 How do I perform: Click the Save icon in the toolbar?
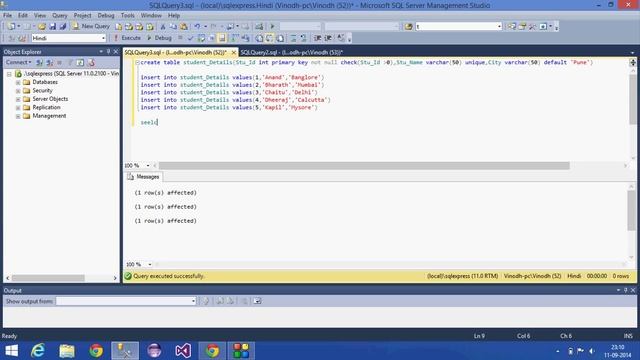point(52,27)
